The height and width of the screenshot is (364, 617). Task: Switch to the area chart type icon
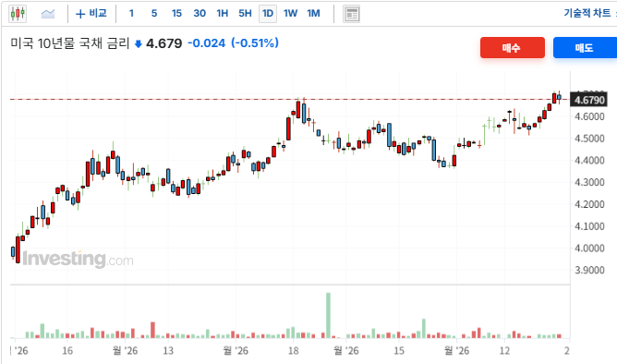click(48, 14)
